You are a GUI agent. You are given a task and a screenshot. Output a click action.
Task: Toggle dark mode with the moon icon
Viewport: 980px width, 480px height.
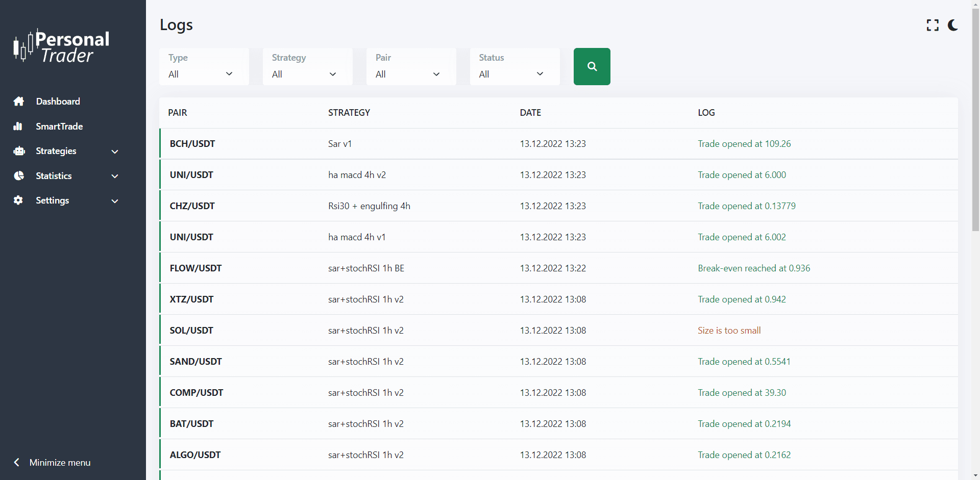(x=952, y=26)
